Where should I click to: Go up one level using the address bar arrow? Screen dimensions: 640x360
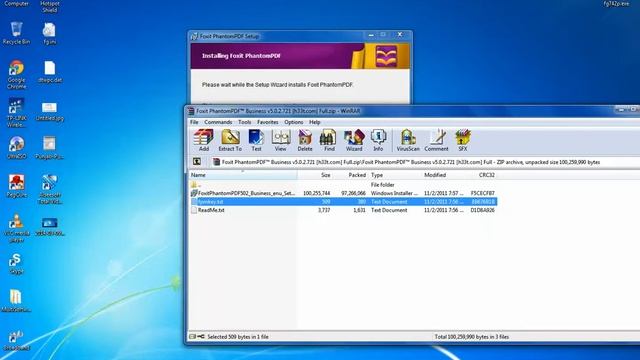click(x=197, y=162)
